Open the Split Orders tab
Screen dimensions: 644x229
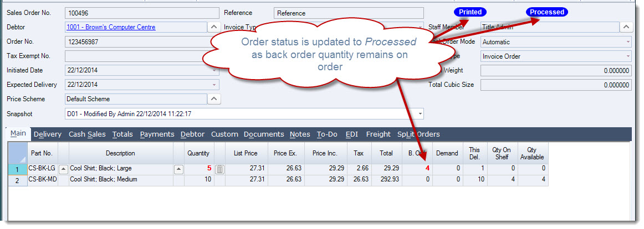pos(418,134)
